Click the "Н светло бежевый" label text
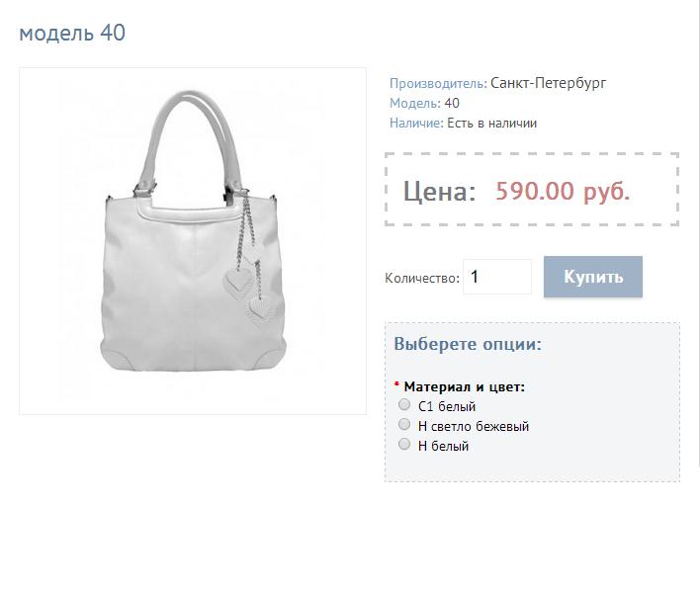The image size is (700, 591). (474, 426)
